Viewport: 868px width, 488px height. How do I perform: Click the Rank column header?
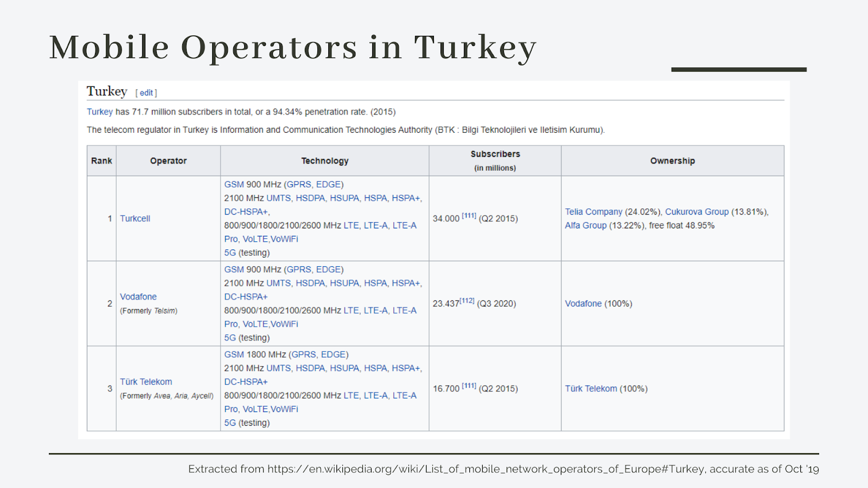[x=101, y=161]
